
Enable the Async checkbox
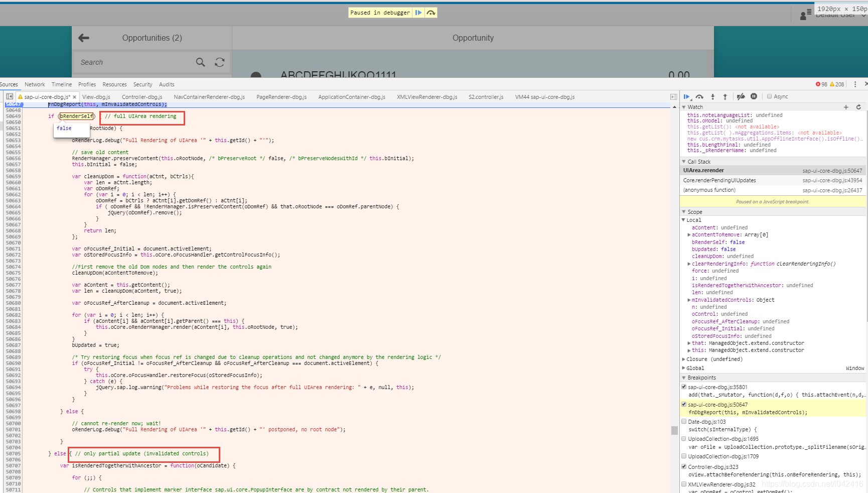coord(769,96)
